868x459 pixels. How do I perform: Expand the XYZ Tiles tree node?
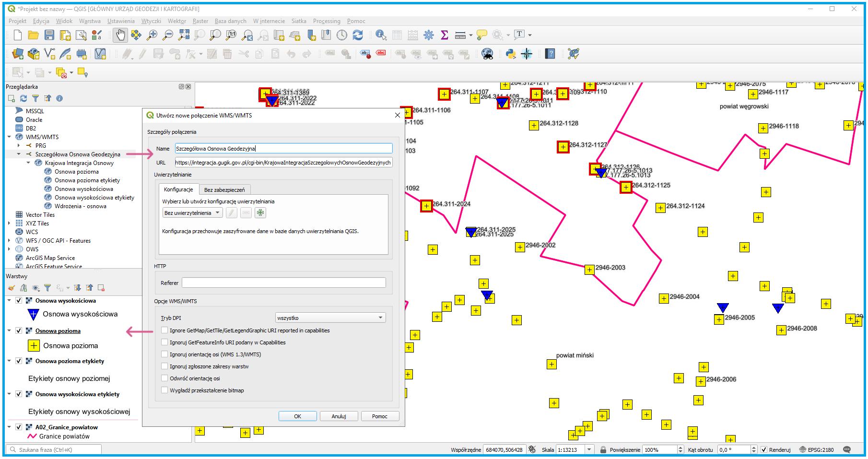[x=9, y=223]
